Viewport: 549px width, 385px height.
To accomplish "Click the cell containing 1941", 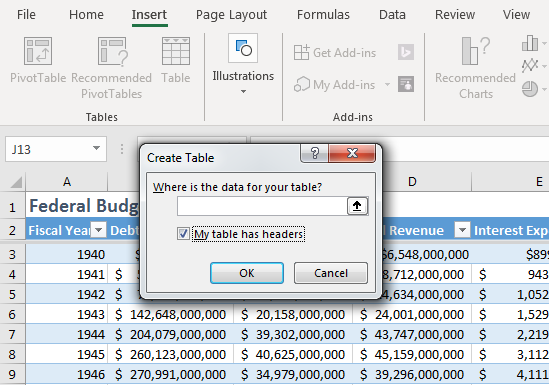I will (67, 274).
